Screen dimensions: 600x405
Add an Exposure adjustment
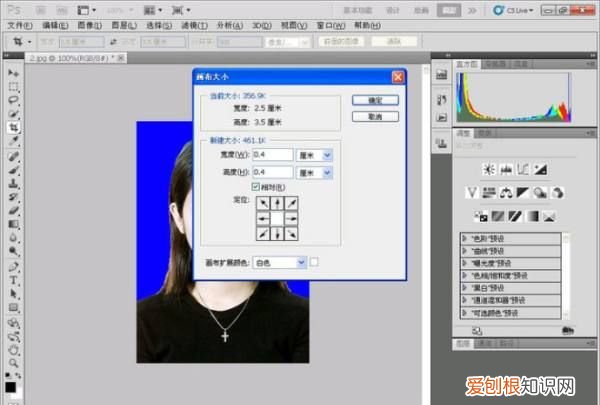tap(540, 169)
